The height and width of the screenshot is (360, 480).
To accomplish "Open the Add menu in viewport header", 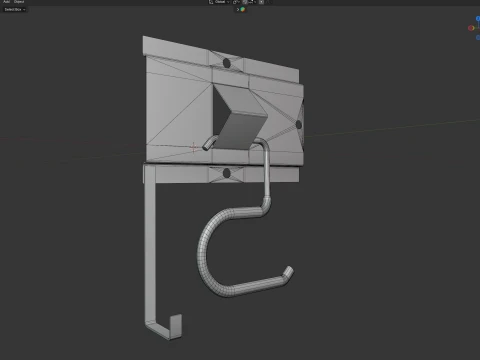I will 6,2.
